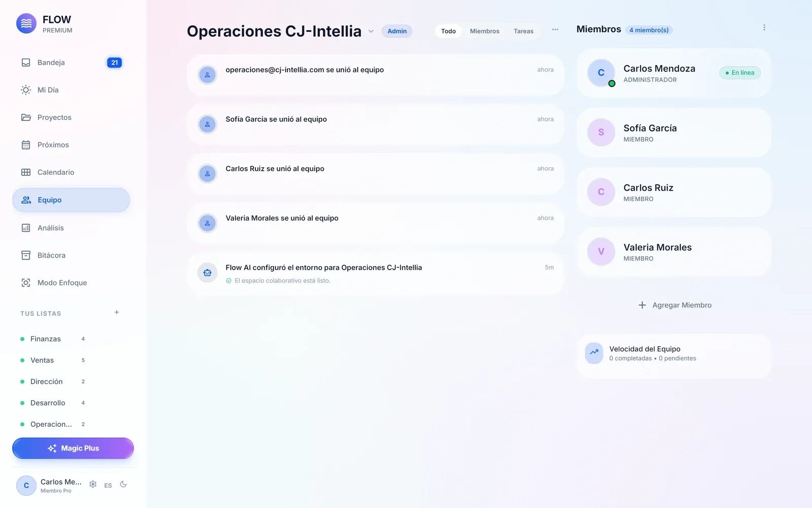Screen dimensions: 812x508
Task: Select Sofía García member card
Action: (673, 133)
